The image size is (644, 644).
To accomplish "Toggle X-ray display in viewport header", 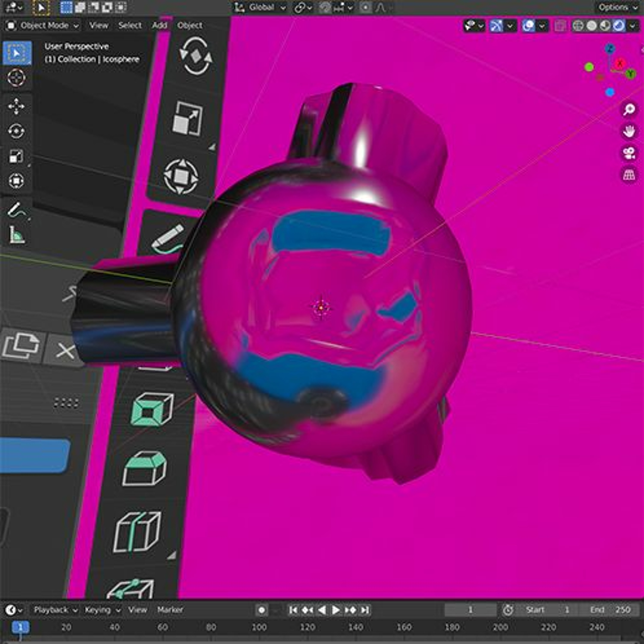I will click(x=560, y=26).
